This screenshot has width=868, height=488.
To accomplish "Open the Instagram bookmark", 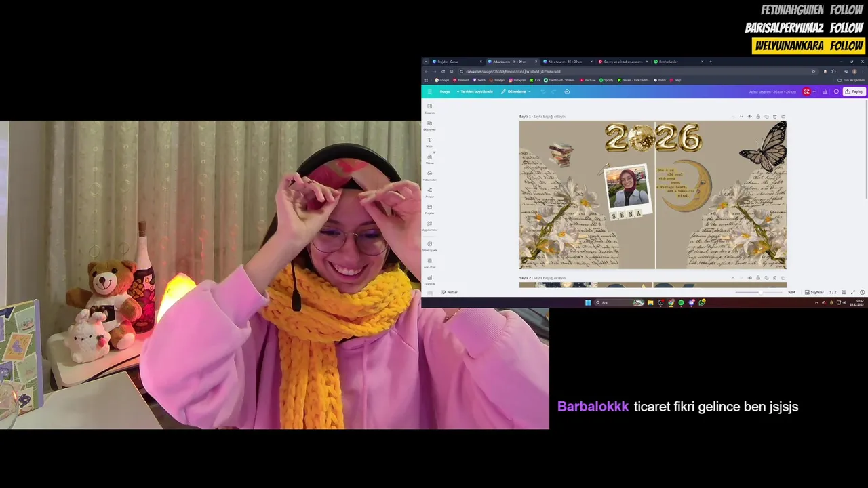I will [x=517, y=80].
